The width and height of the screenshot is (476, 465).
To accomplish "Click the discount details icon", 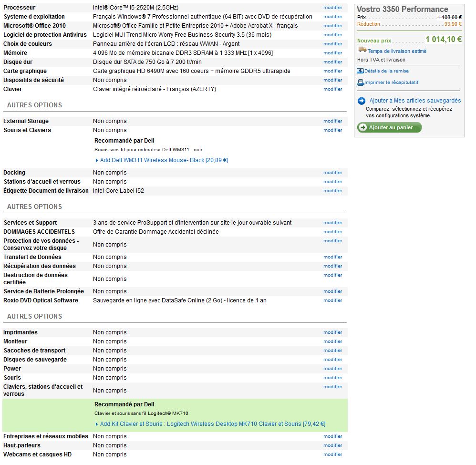I will pos(361,71).
